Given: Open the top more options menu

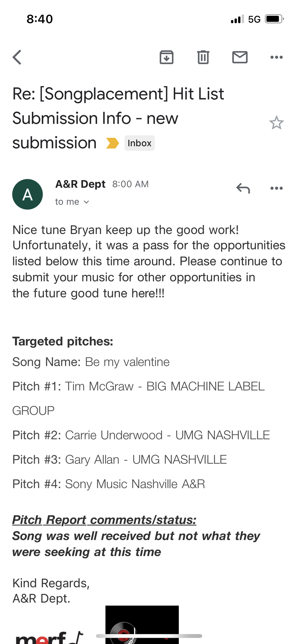Looking at the screenshot, I should pos(277,57).
